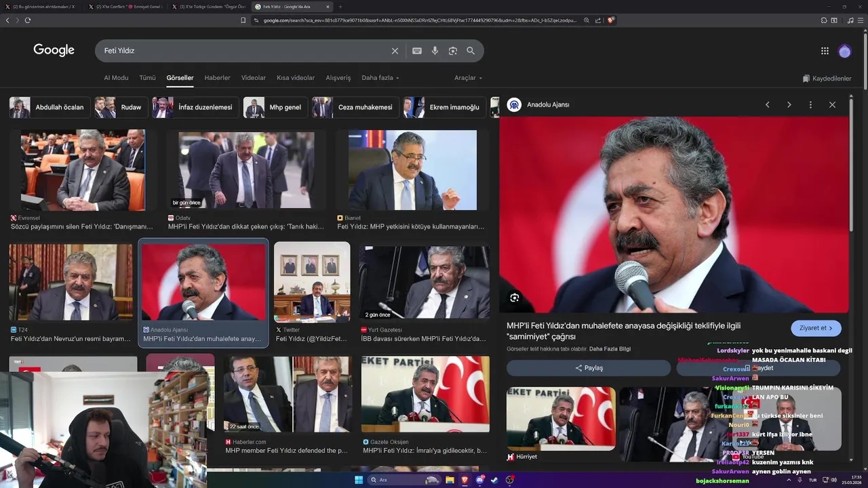Click the Paylaş share button

[589, 368]
